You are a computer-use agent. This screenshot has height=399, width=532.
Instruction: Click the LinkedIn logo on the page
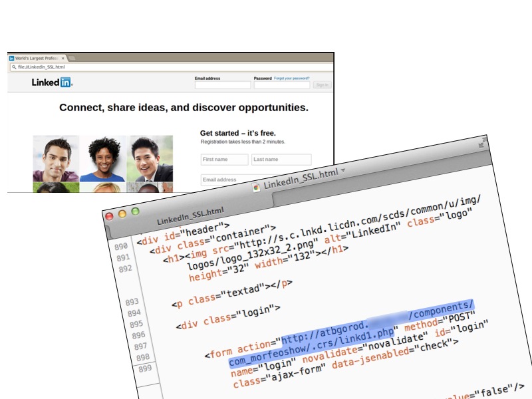52,82
